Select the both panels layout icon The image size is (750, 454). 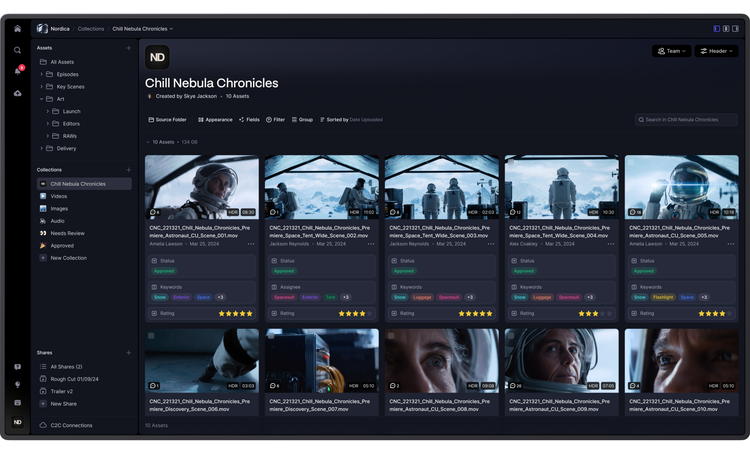pyautogui.click(x=726, y=29)
